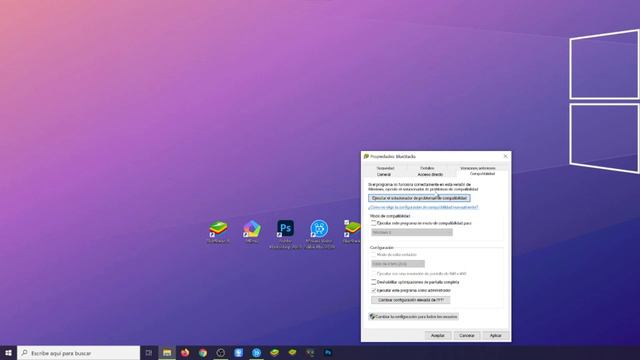Enable compatibility mode checkbox
640x360 pixels.
pyautogui.click(x=373, y=223)
